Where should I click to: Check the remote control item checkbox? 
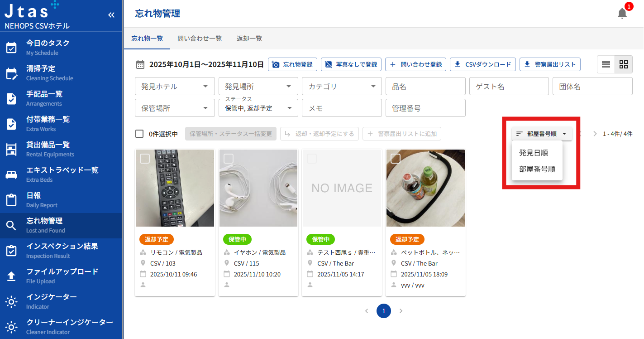point(145,158)
